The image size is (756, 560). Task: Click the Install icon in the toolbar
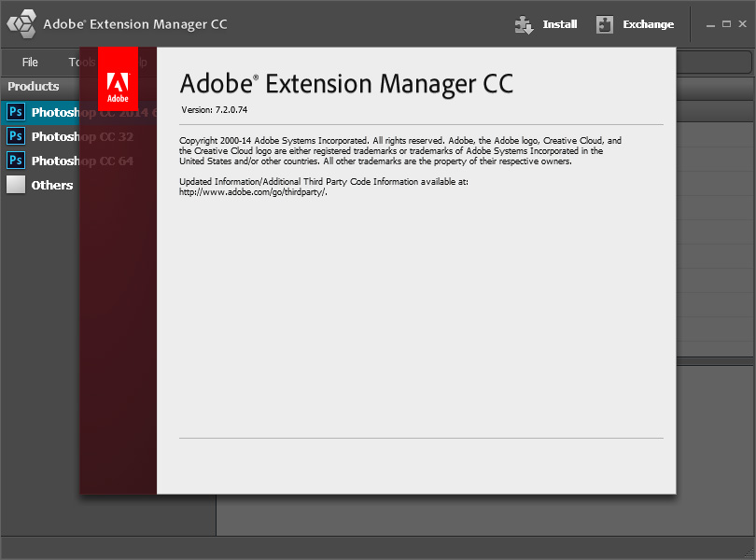click(525, 24)
